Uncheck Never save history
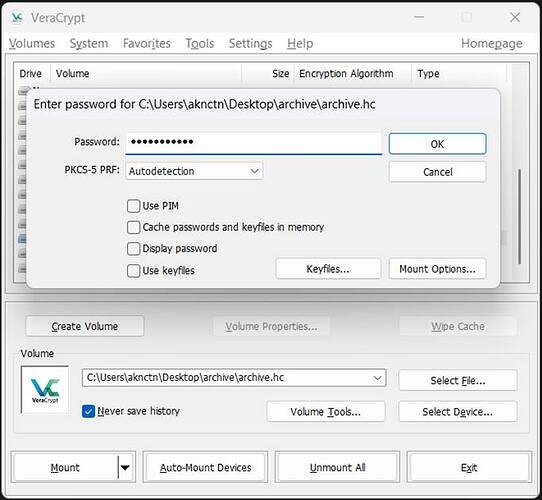The height and width of the screenshot is (500, 542). (x=88, y=411)
